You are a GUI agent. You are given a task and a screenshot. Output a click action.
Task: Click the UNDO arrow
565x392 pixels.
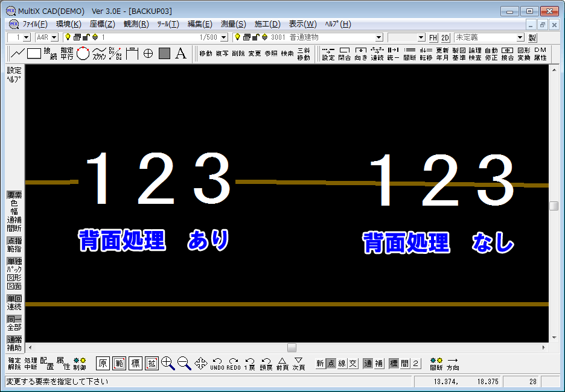pyautogui.click(x=217, y=364)
